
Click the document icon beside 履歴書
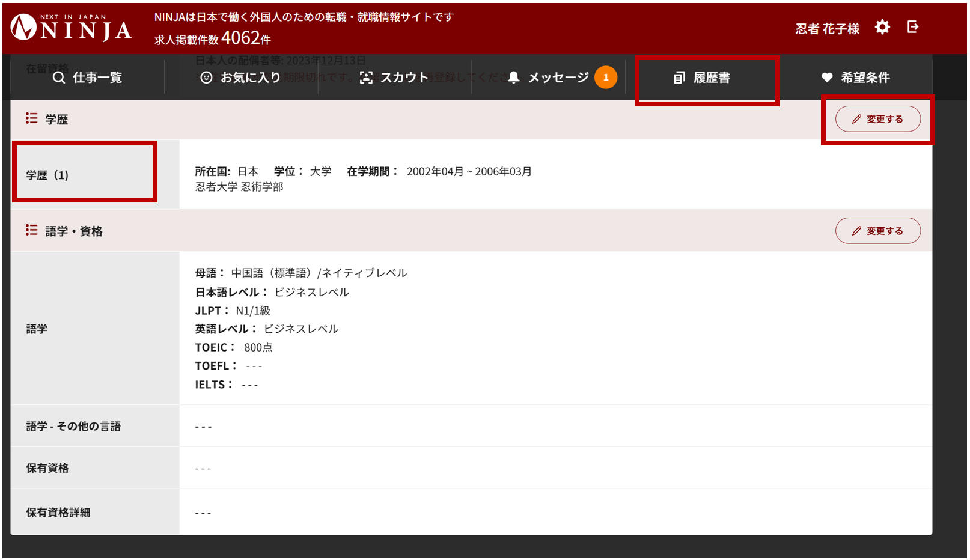679,78
